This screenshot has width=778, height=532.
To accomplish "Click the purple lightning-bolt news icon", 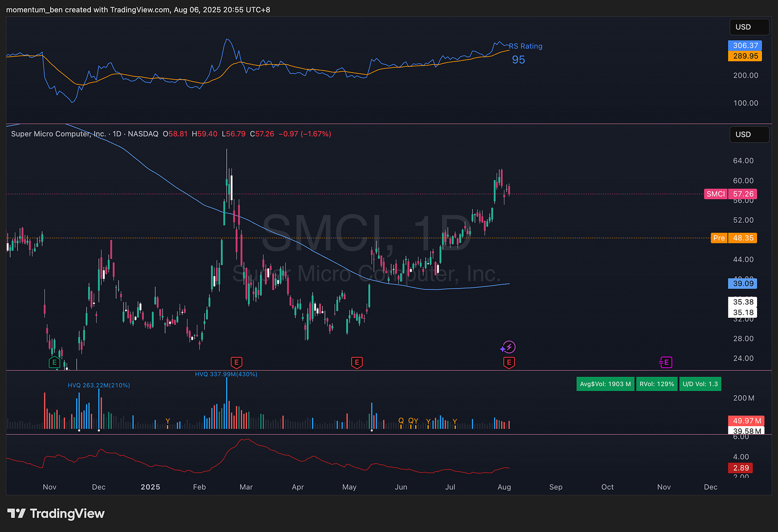I will coord(508,348).
